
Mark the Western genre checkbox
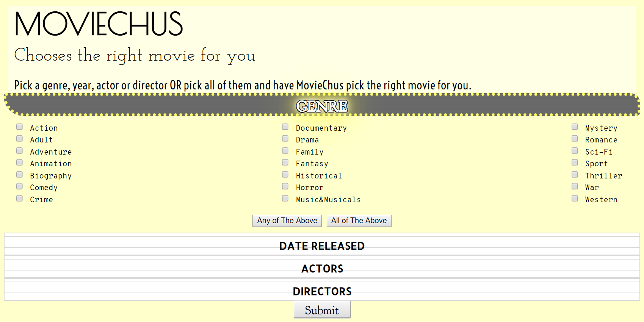tap(575, 199)
